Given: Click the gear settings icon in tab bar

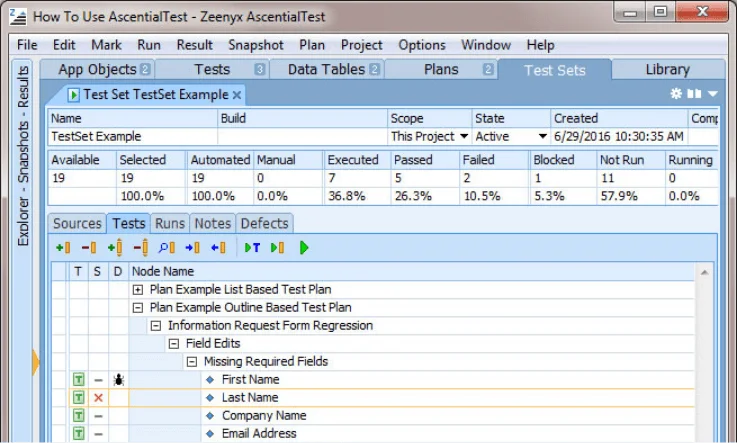Looking at the screenshot, I should 676,93.
